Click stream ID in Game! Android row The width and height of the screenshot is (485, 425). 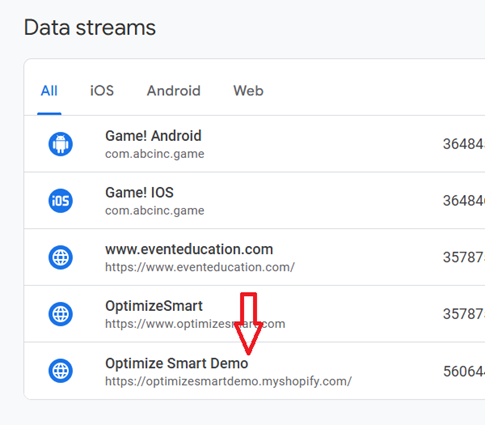pyautogui.click(x=464, y=144)
